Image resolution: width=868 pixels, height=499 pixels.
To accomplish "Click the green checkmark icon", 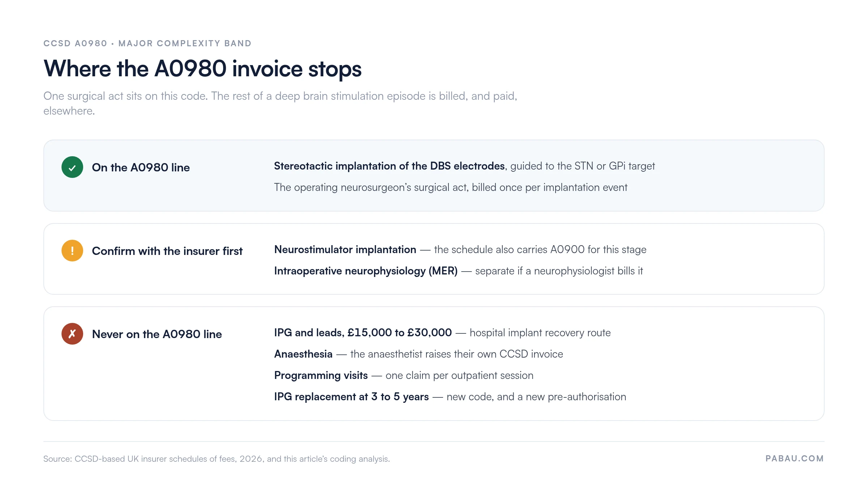I will tap(72, 167).
